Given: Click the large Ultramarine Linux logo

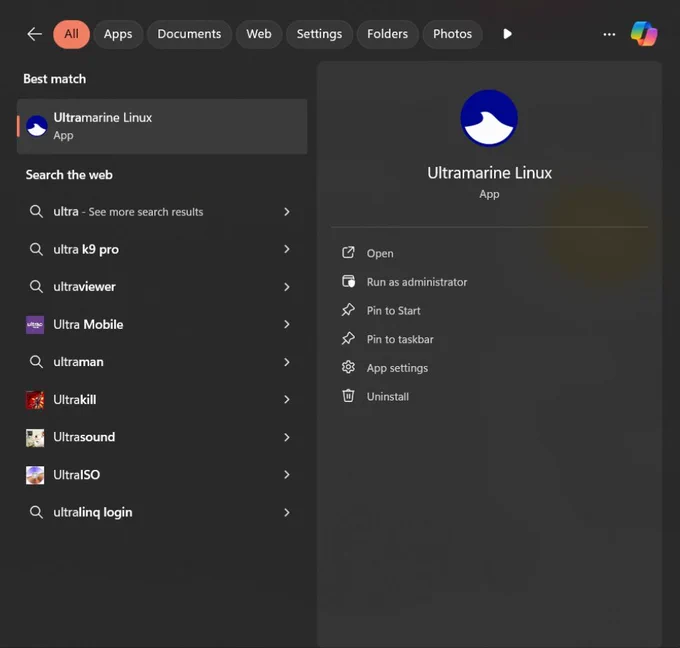Looking at the screenshot, I should click(x=489, y=118).
